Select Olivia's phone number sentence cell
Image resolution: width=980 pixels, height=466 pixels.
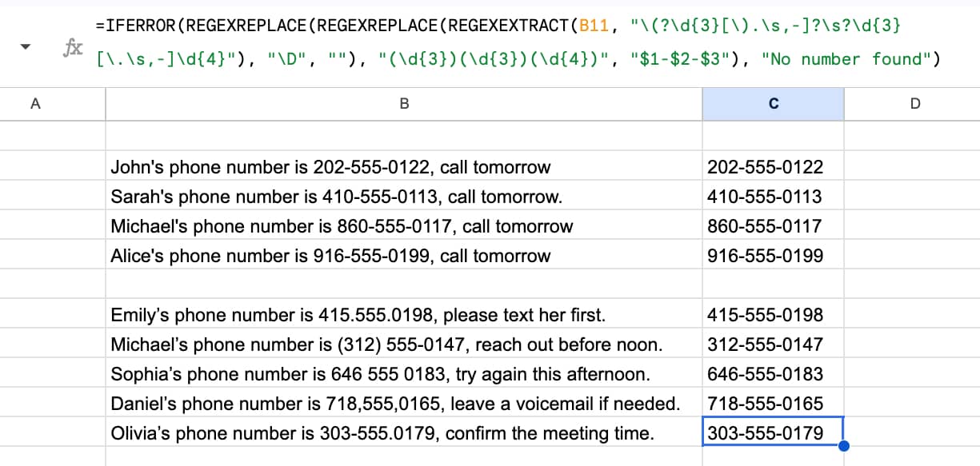[x=382, y=433]
